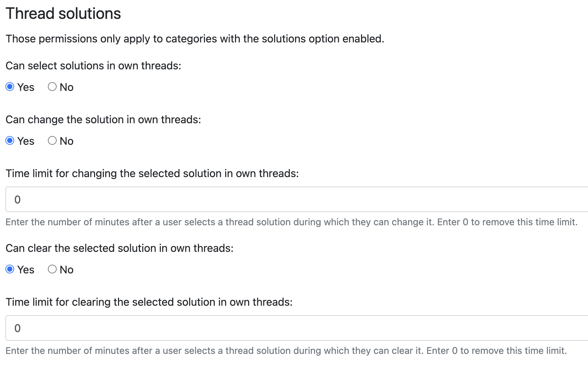Enable Yes for changing the solution in own threads

(x=10, y=141)
